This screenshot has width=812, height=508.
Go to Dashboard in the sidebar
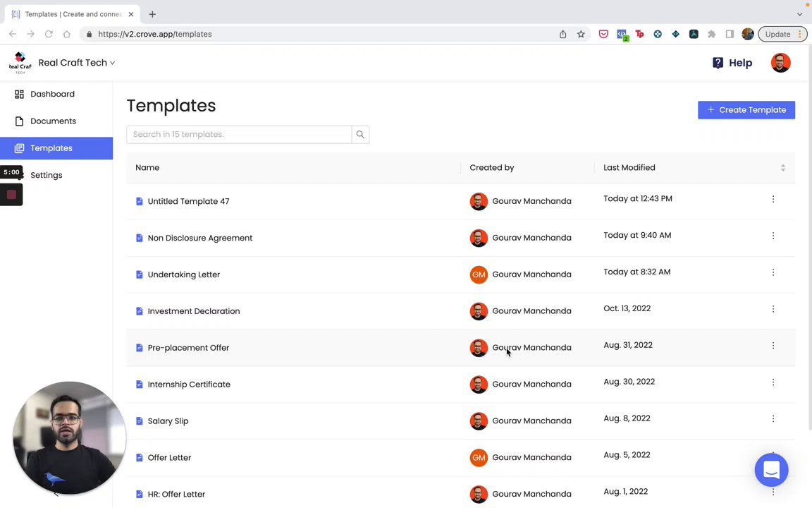(52, 94)
